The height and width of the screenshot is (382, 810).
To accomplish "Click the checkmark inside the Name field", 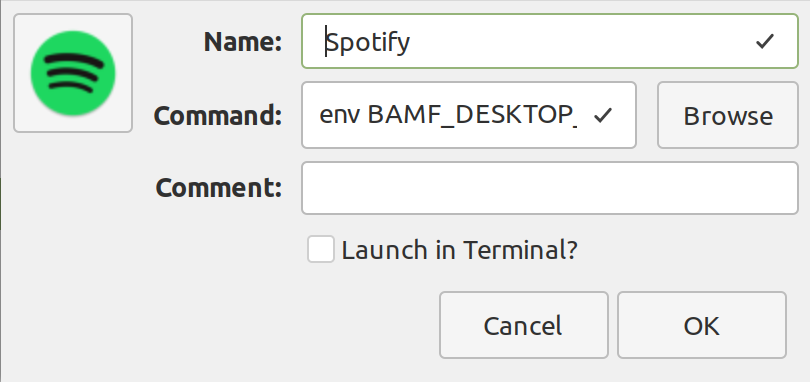I will (765, 41).
